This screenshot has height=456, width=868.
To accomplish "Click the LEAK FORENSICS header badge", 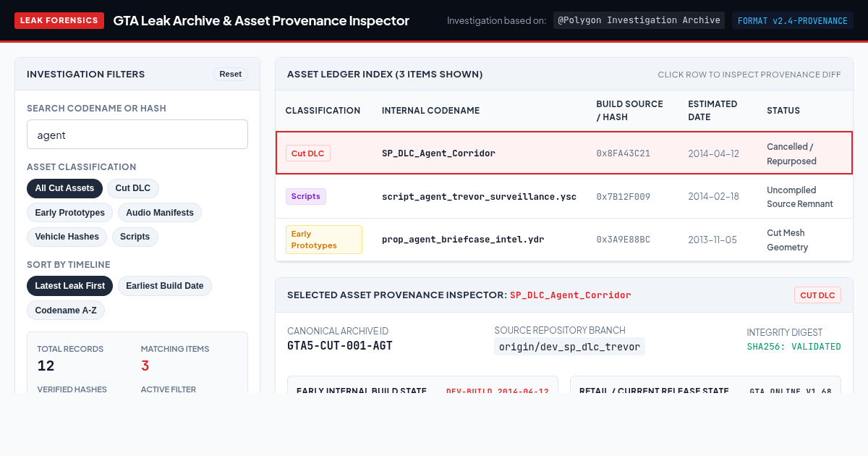I will pyautogui.click(x=59, y=20).
